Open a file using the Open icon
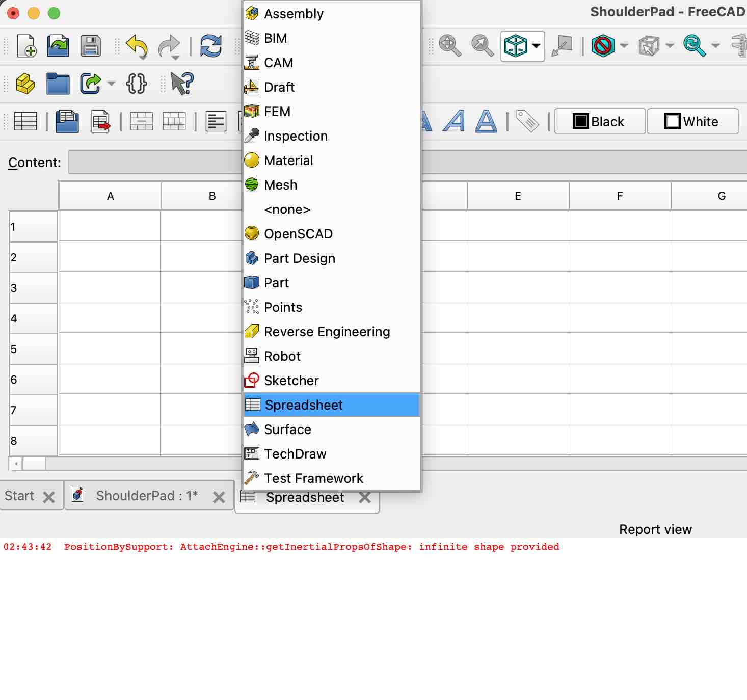The width and height of the screenshot is (747, 700). point(58,46)
